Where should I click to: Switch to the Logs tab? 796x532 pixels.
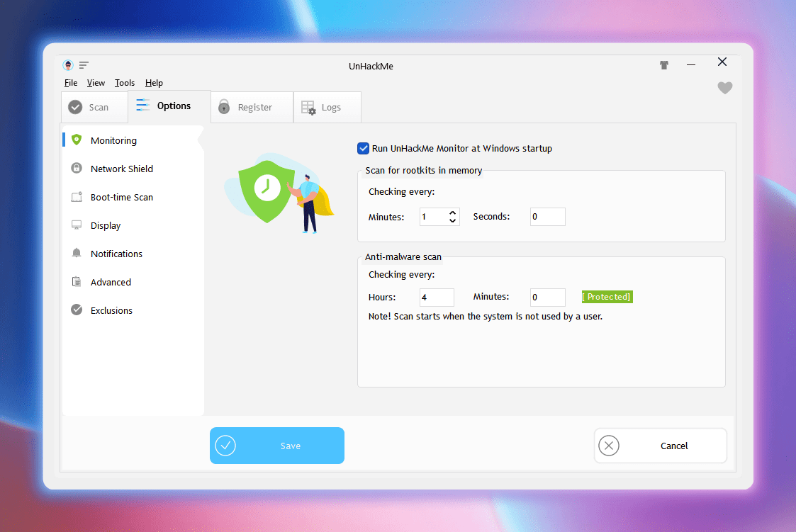click(x=327, y=107)
